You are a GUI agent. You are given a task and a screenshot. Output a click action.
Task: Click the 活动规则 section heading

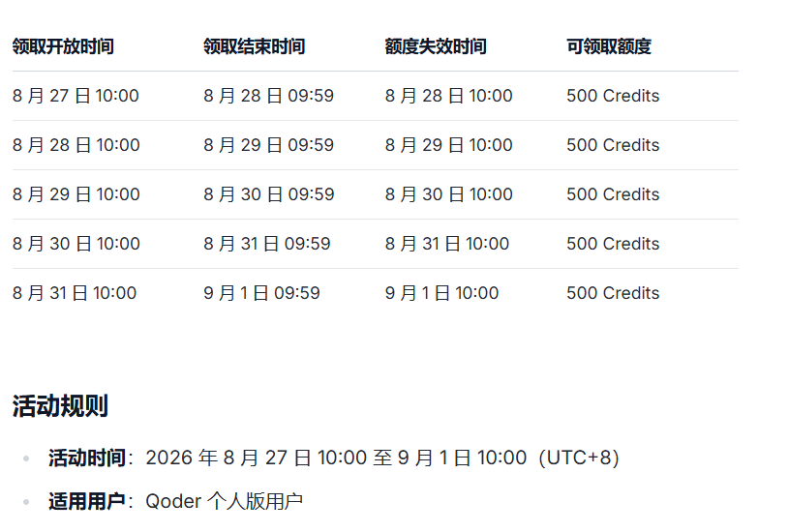pyautogui.click(x=60, y=406)
